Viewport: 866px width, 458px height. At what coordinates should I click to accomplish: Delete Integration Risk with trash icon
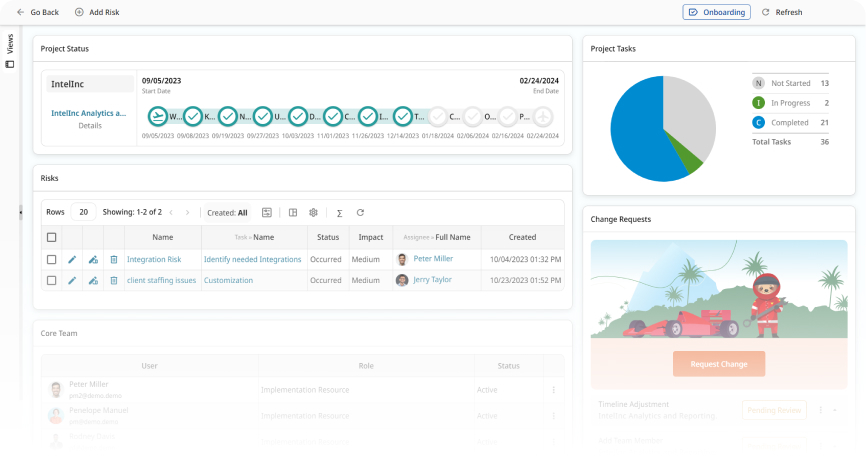tap(114, 259)
